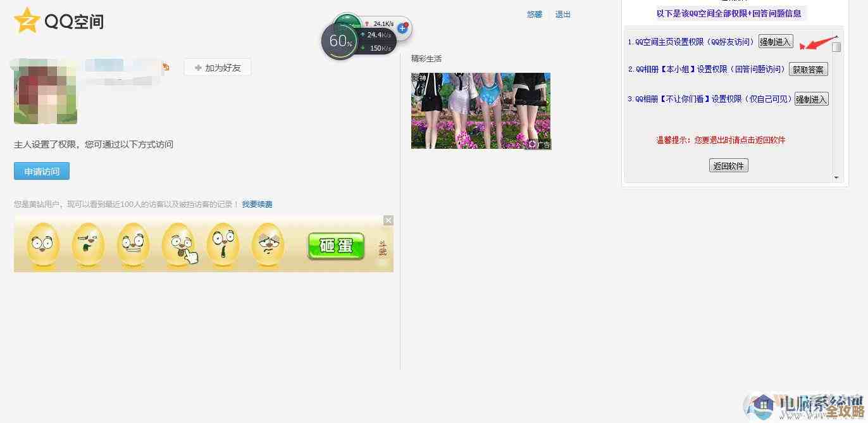Open the 我要续费 renewal link
This screenshot has height=423, width=868.
pos(256,204)
